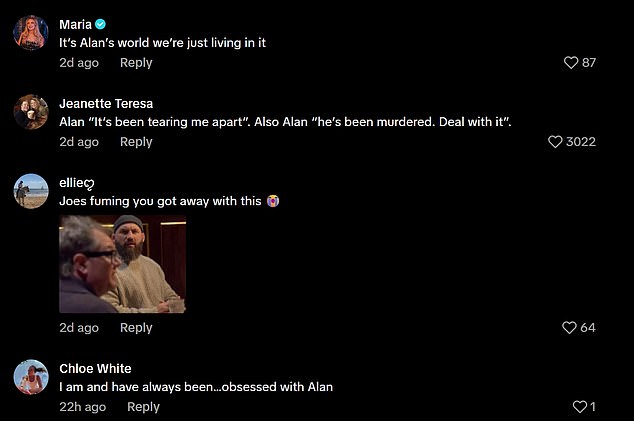
Task: Click Maria's blue verified badge
Action: click(100, 24)
